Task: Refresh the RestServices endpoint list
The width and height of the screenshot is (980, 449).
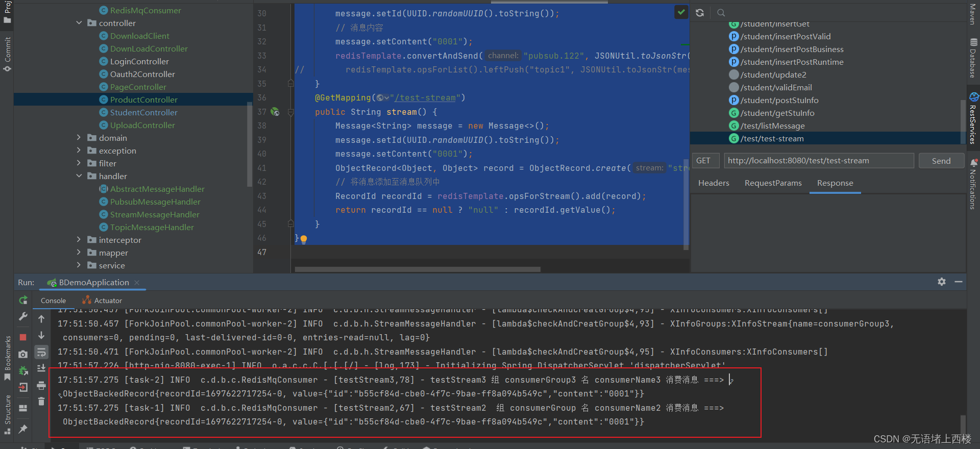Action: click(700, 13)
